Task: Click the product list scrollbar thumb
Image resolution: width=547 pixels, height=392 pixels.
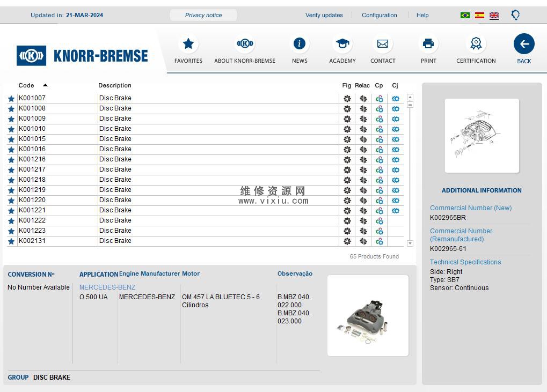Action: point(410,105)
